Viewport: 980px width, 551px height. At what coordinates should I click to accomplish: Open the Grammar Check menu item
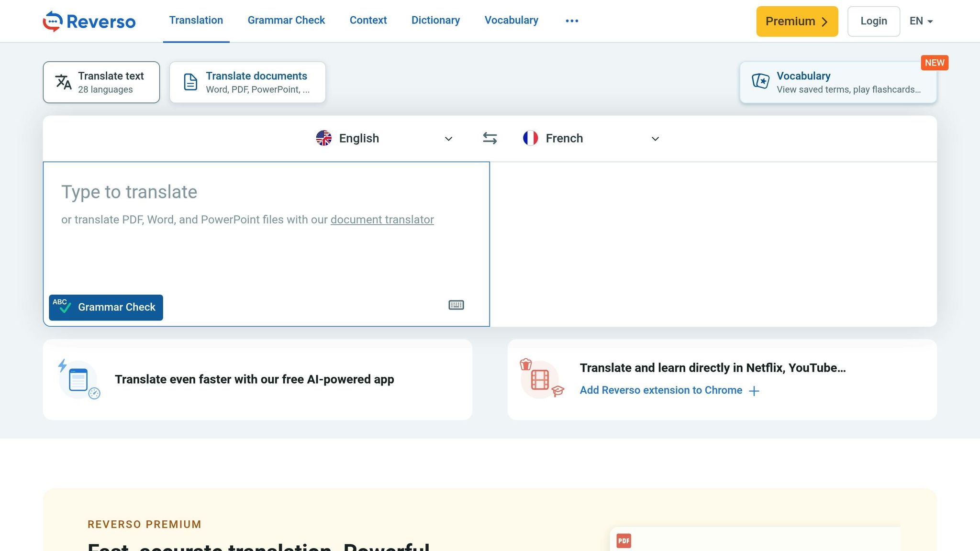point(286,21)
